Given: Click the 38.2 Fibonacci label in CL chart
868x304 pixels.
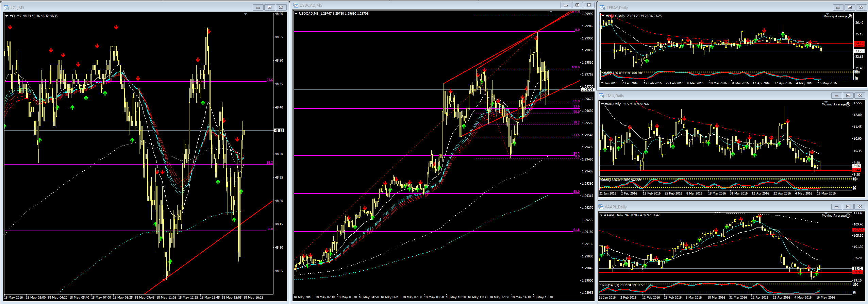Looking at the screenshot, I should pos(269,163).
